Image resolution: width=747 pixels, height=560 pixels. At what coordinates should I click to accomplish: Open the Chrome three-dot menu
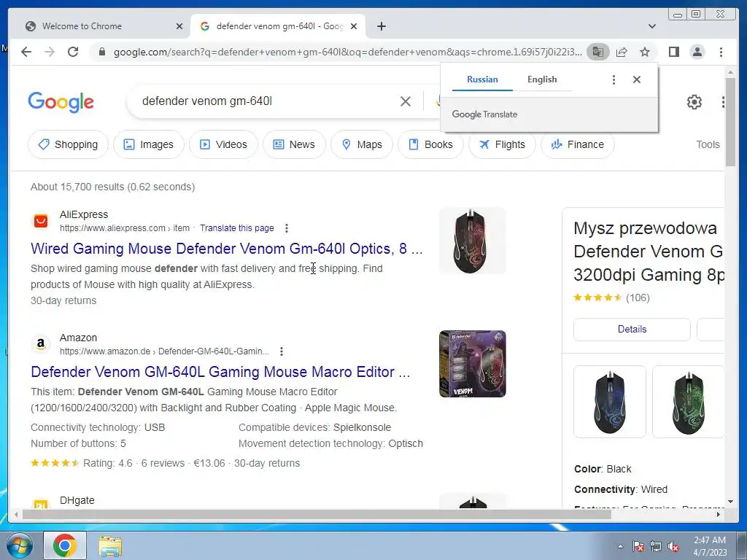coord(721,52)
